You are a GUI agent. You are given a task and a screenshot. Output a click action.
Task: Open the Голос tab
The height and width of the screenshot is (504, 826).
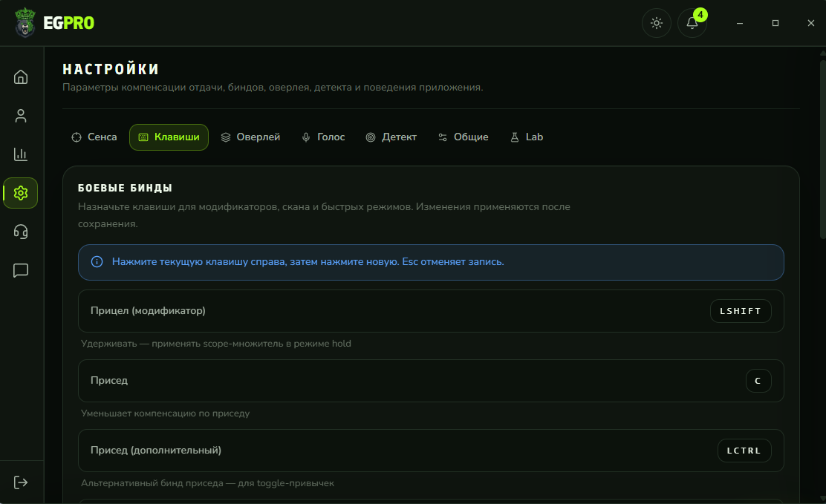click(x=323, y=137)
